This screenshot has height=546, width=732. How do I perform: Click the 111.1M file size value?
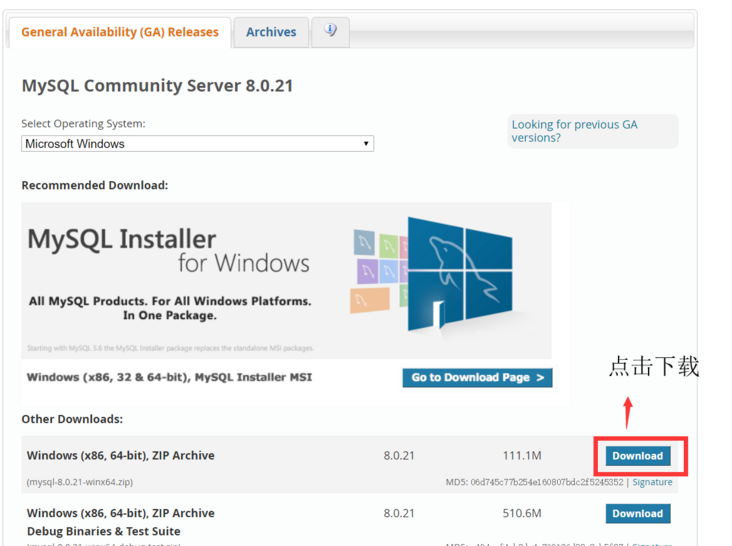[x=522, y=455]
